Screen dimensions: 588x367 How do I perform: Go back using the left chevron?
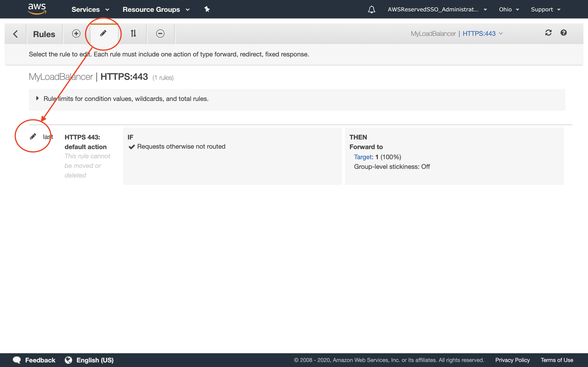coord(16,34)
